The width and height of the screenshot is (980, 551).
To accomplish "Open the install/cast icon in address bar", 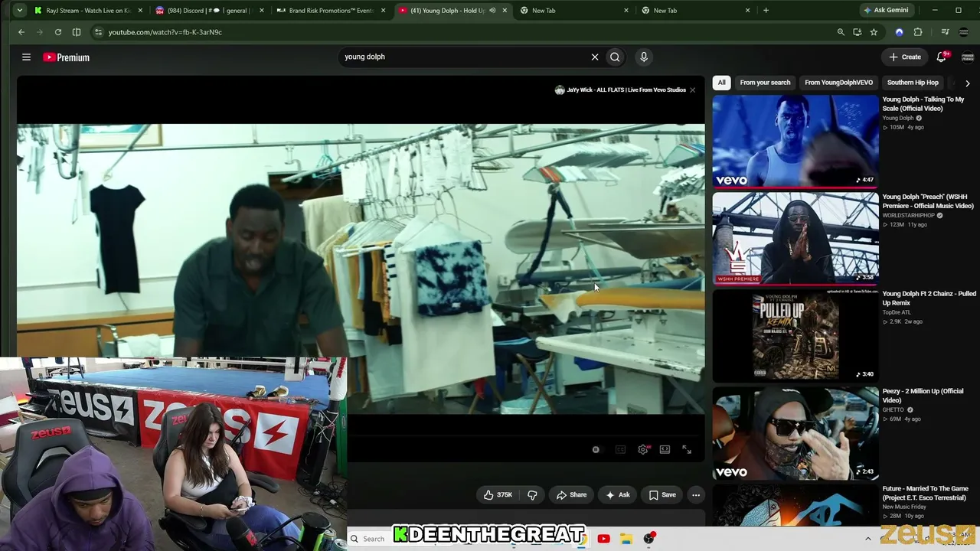I will (x=857, y=32).
